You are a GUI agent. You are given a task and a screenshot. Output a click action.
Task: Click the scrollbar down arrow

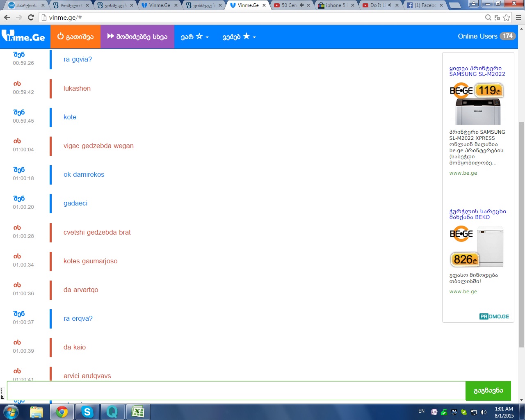pyautogui.click(x=522, y=400)
